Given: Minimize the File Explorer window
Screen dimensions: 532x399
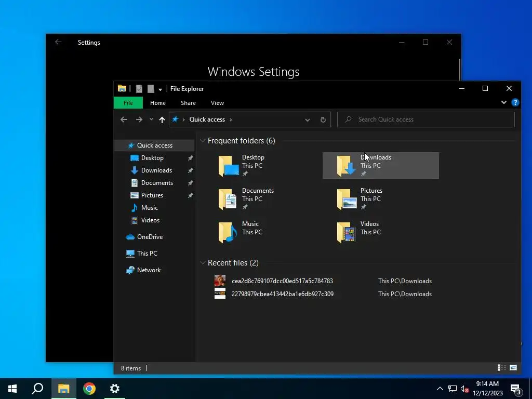Looking at the screenshot, I should [x=461, y=88].
